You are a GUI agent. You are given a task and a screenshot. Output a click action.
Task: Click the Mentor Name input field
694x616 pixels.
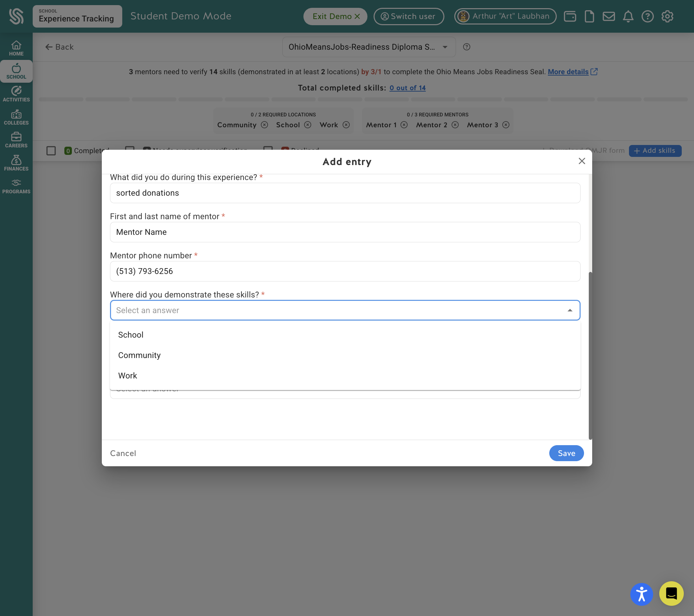click(x=345, y=232)
